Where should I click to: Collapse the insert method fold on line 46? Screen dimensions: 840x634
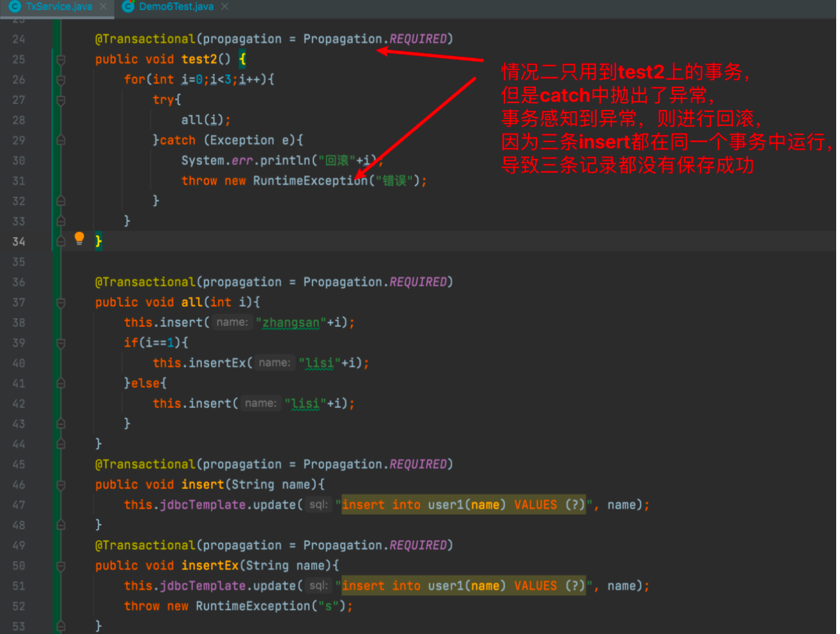61,485
